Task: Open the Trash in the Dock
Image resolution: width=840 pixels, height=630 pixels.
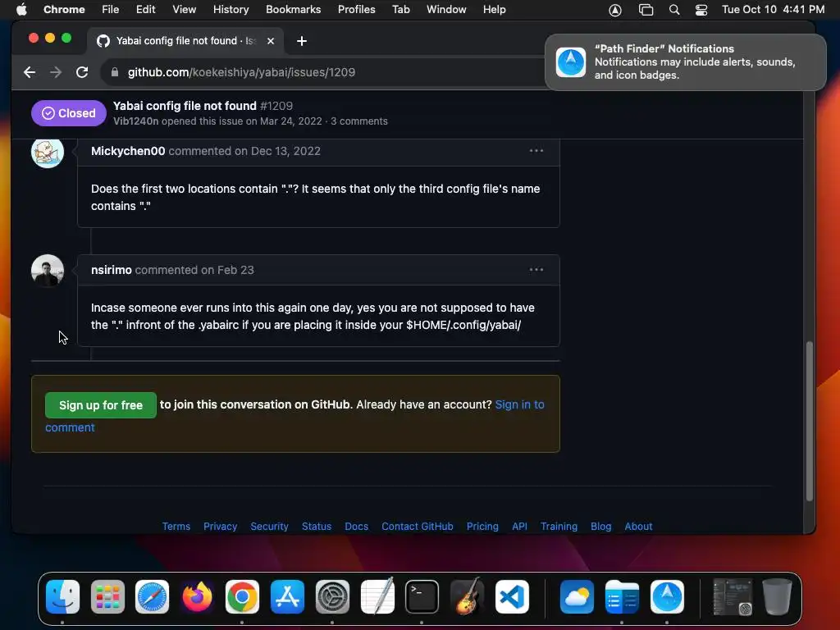Action: (x=777, y=596)
